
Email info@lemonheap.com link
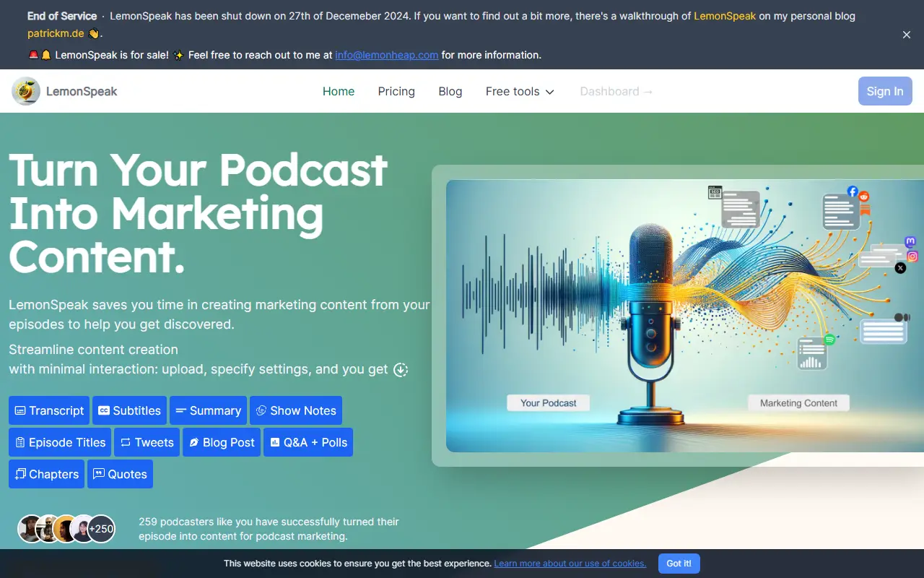click(387, 55)
